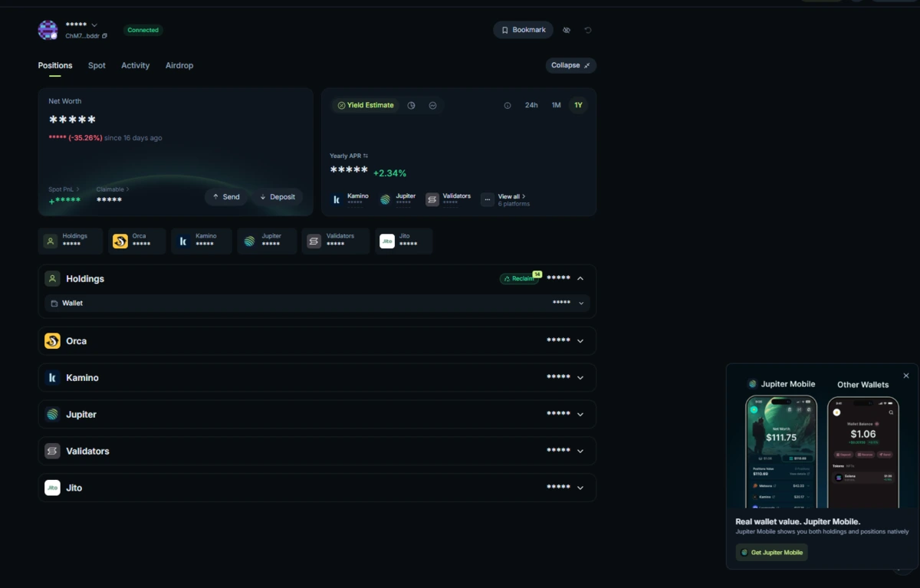Click the +2.34% APR value
The width and height of the screenshot is (920, 588).
pyautogui.click(x=389, y=173)
